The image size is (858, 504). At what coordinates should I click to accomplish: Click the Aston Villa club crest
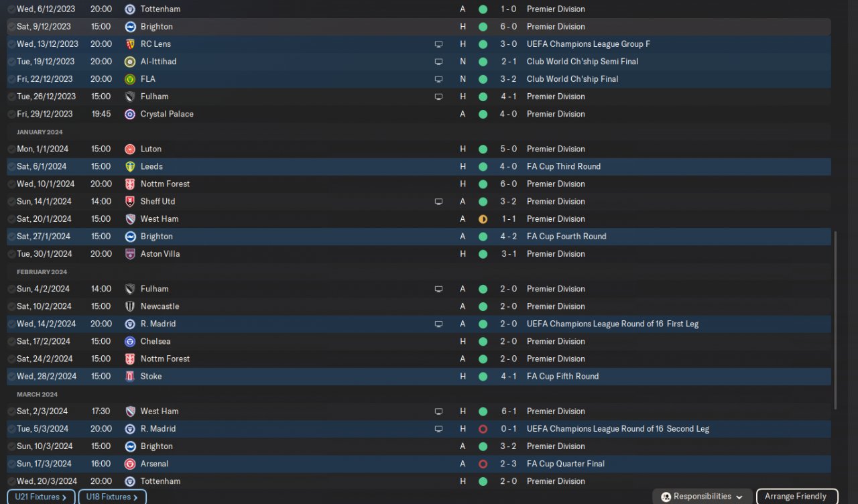(x=130, y=254)
